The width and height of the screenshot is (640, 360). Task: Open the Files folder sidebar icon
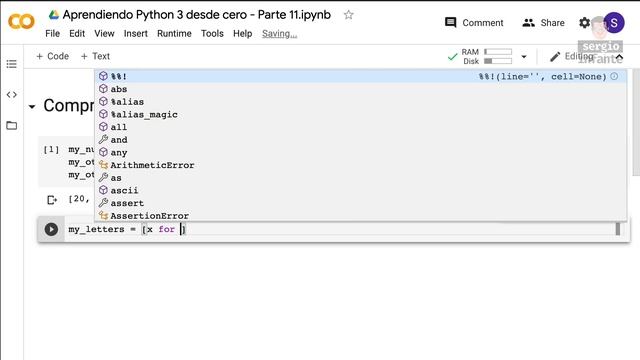11,125
